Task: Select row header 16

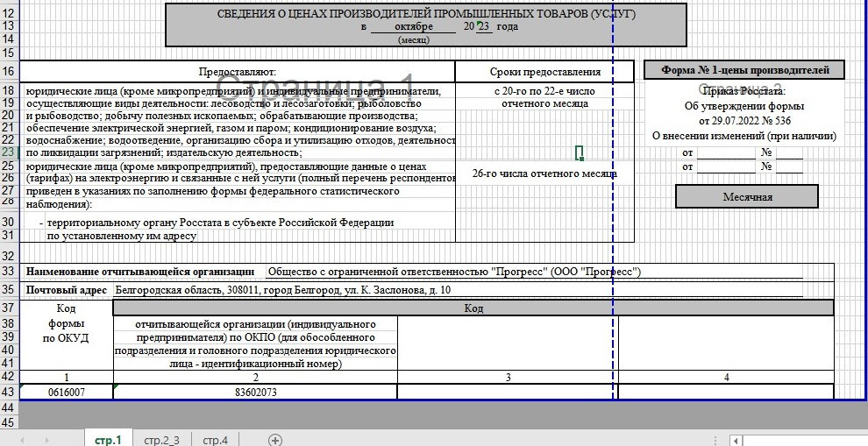Action: (x=9, y=71)
